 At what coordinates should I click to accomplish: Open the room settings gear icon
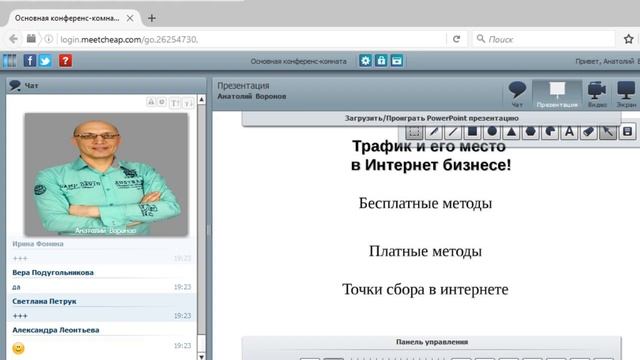(x=365, y=61)
